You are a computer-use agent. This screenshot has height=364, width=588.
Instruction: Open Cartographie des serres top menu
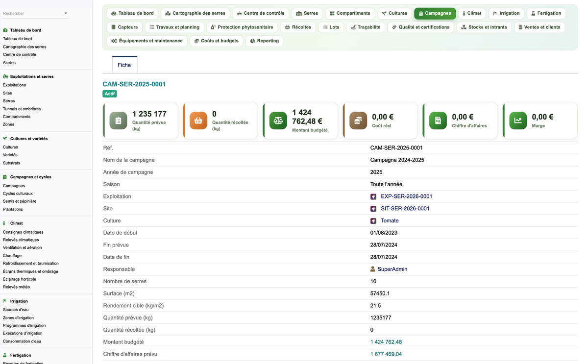(x=195, y=13)
